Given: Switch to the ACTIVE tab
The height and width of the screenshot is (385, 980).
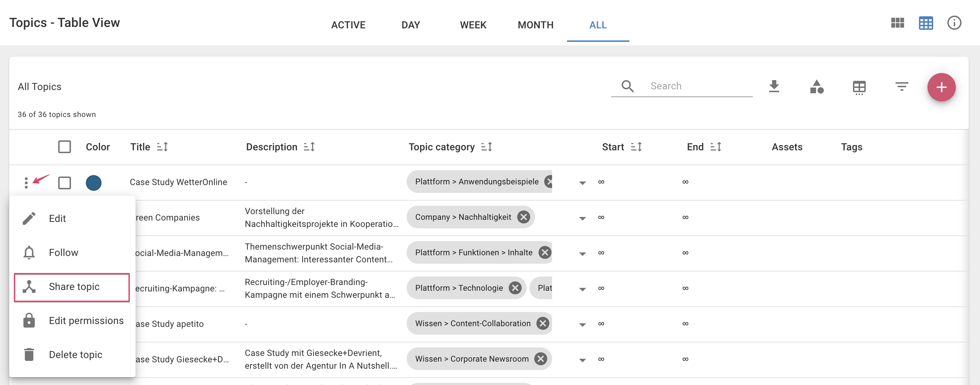Looking at the screenshot, I should click(348, 25).
